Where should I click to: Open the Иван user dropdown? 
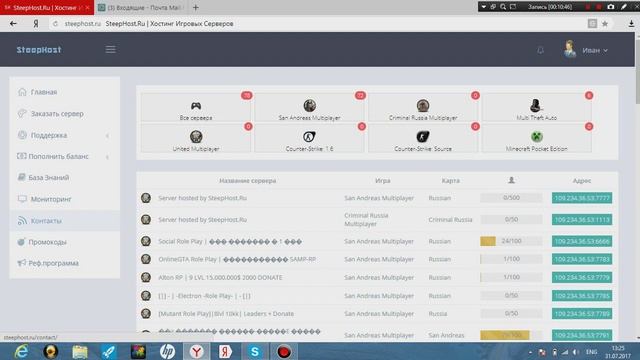click(587, 50)
